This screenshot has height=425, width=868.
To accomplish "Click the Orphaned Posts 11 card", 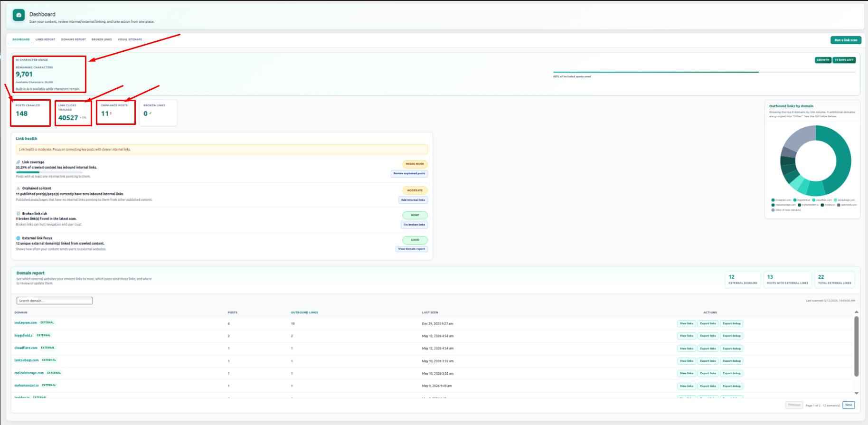I will [x=116, y=113].
